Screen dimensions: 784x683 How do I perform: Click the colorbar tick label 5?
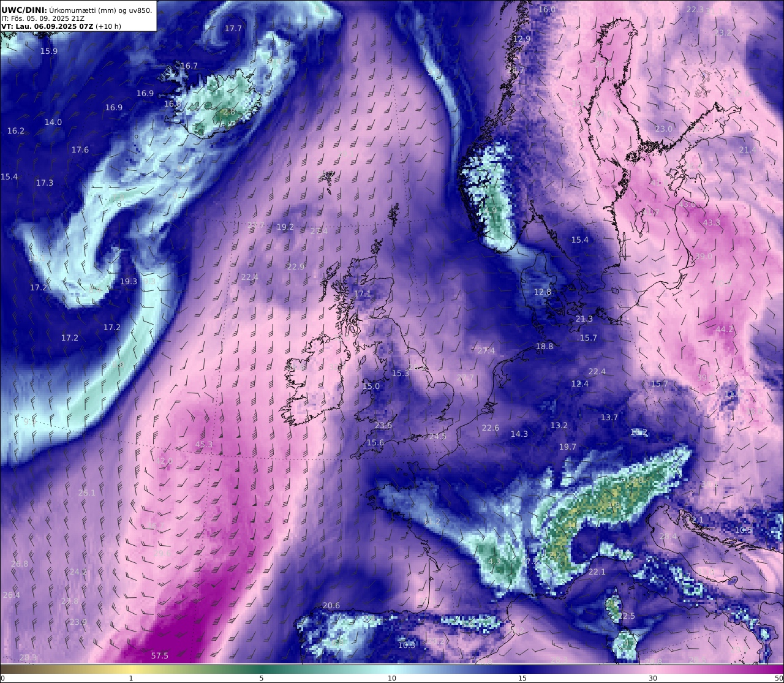tap(262, 678)
